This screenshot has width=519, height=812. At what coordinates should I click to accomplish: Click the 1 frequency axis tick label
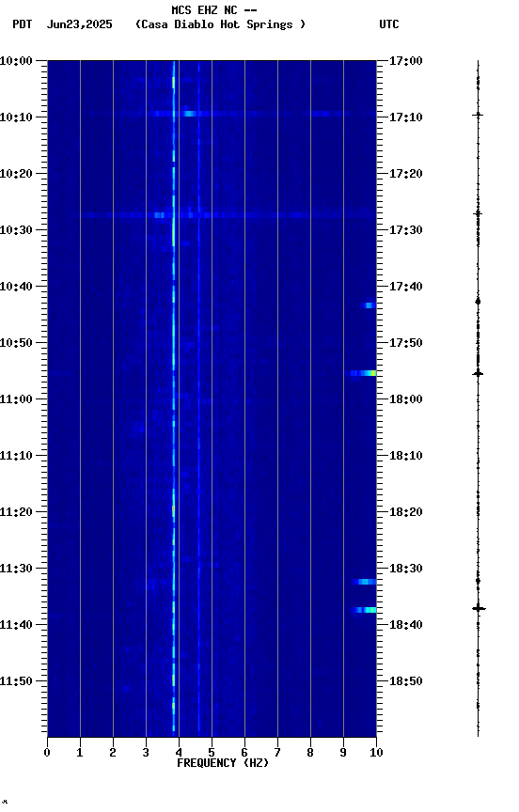click(x=80, y=753)
